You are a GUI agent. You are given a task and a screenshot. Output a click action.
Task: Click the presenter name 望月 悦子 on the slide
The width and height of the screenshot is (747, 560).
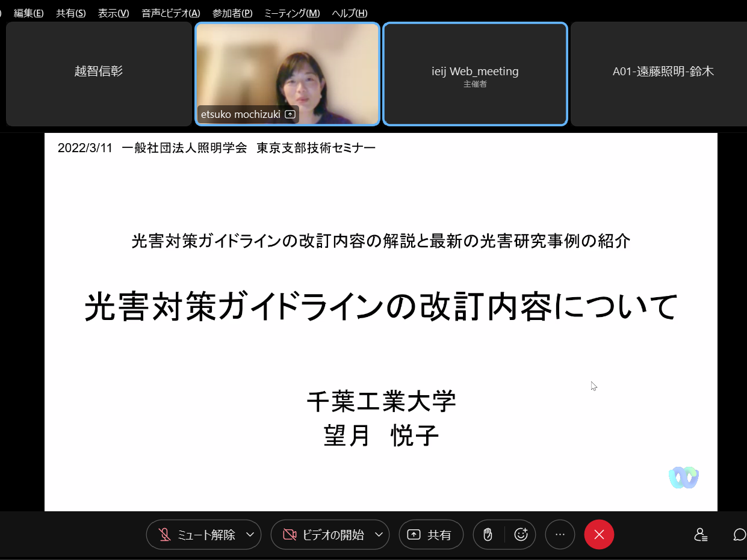pos(381,436)
